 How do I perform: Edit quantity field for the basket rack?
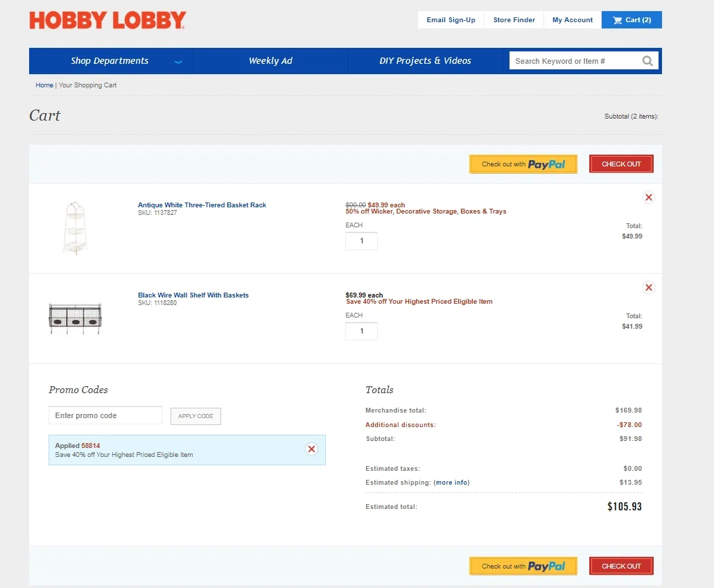coord(362,241)
